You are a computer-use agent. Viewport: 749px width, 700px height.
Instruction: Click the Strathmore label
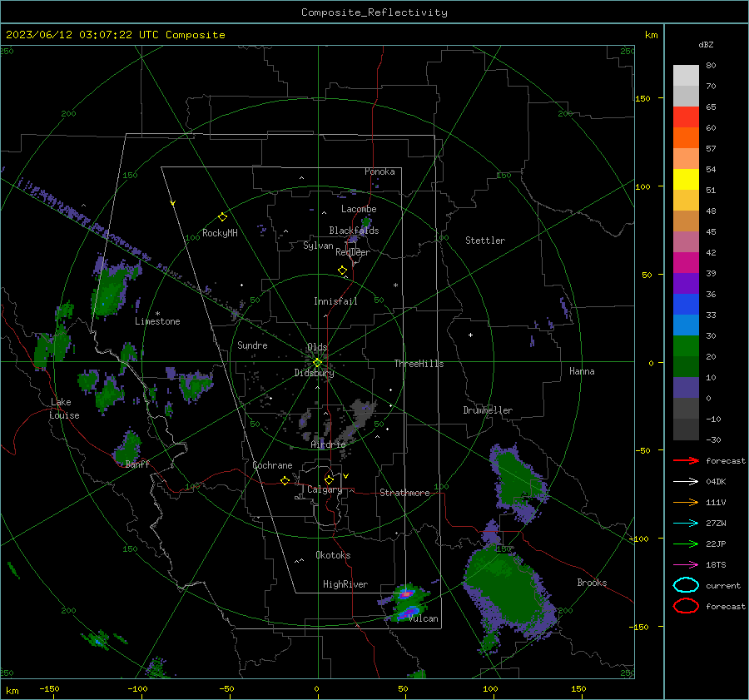click(x=404, y=493)
